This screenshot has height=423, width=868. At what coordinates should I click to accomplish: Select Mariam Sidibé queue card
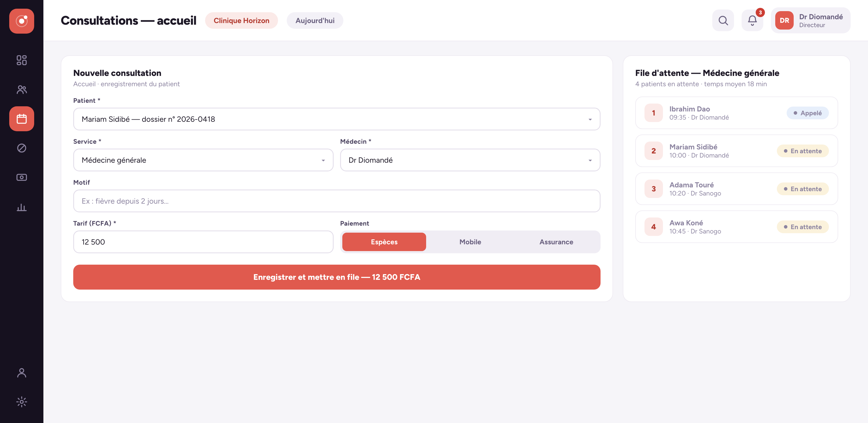[737, 151]
